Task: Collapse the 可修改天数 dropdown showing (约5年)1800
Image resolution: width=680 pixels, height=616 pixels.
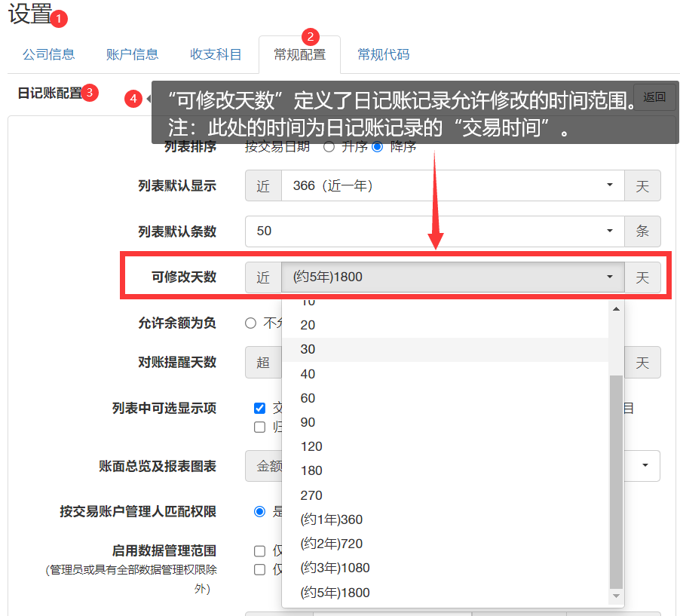Action: (452, 277)
